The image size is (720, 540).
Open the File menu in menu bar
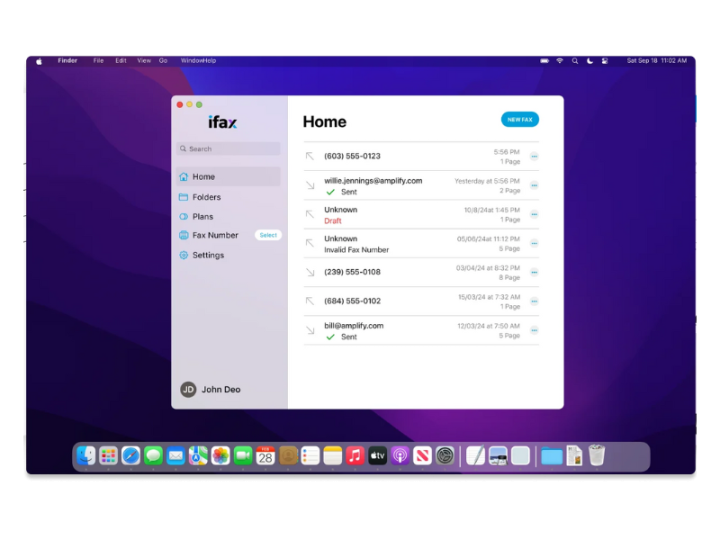(98, 61)
